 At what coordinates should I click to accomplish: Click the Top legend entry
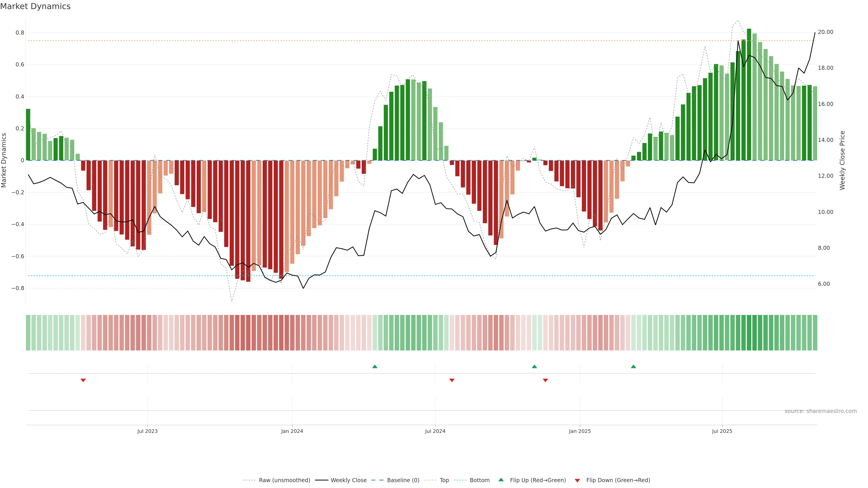coord(444,480)
